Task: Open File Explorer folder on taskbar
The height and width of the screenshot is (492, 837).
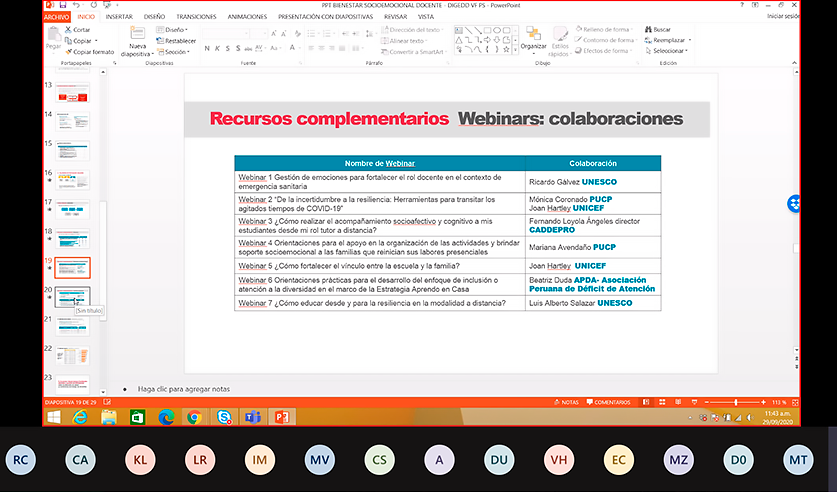Action: [108, 417]
